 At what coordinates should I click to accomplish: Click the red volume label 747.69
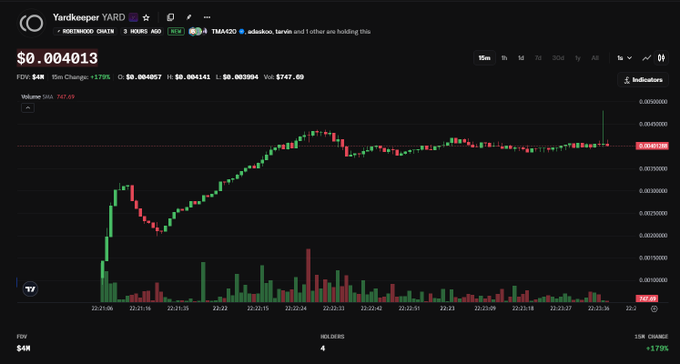tap(647, 298)
